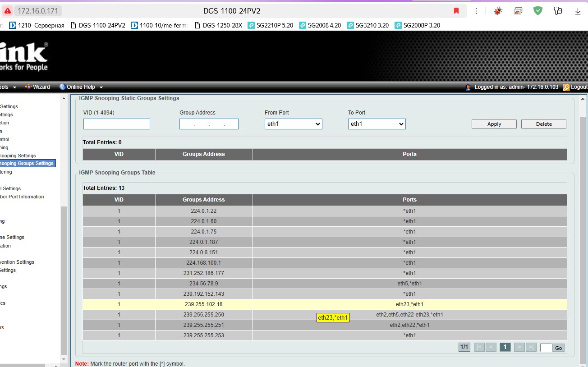Go to previous page with '<' button

(491, 347)
